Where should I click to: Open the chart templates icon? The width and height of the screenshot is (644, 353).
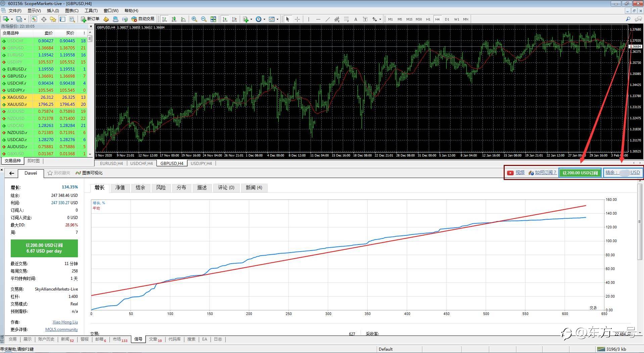pos(271,19)
